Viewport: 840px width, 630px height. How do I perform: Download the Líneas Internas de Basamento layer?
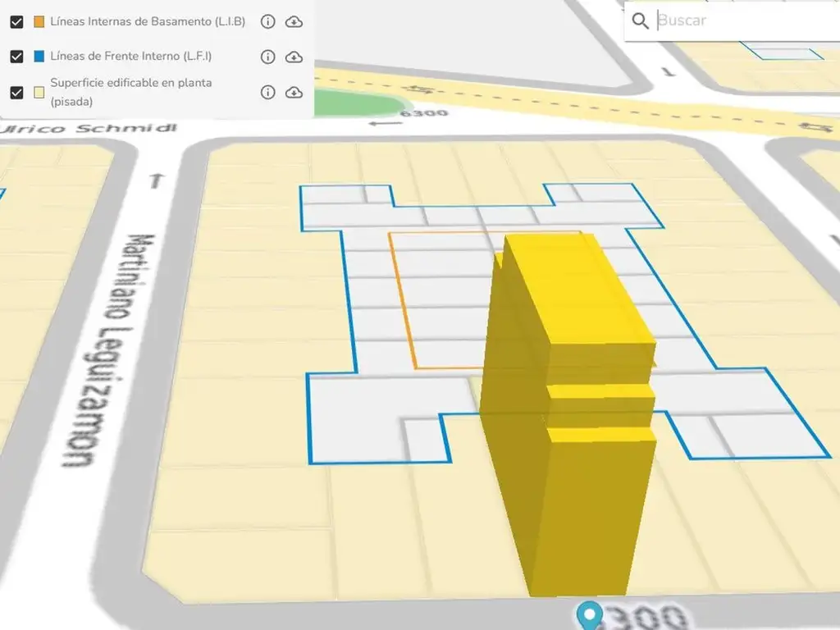294,22
